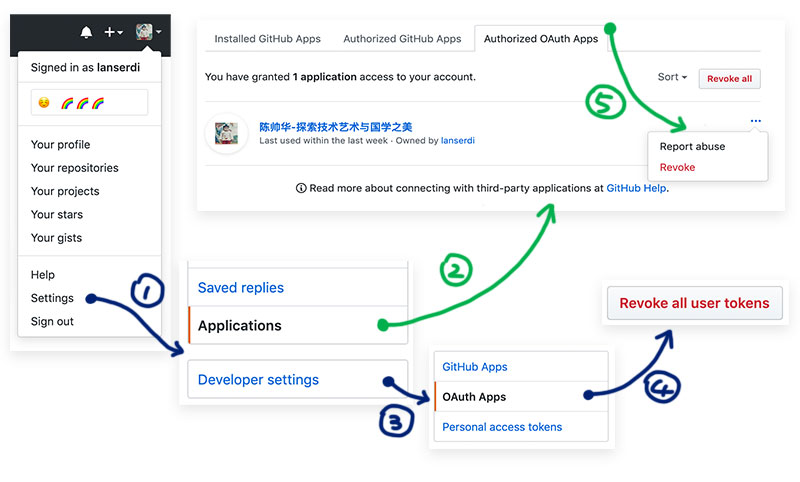Screen dimensions: 800x482
Task: Open Your projects menu entry
Action: coord(65,191)
